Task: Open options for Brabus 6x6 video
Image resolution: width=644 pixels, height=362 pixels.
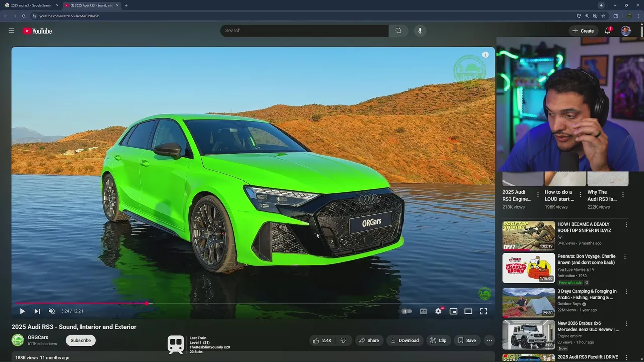Action: (626, 324)
